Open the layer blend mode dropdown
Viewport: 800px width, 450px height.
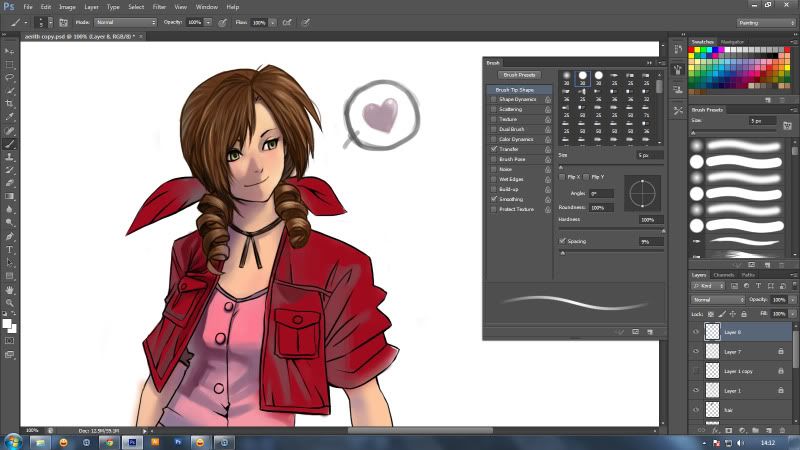[x=715, y=299]
